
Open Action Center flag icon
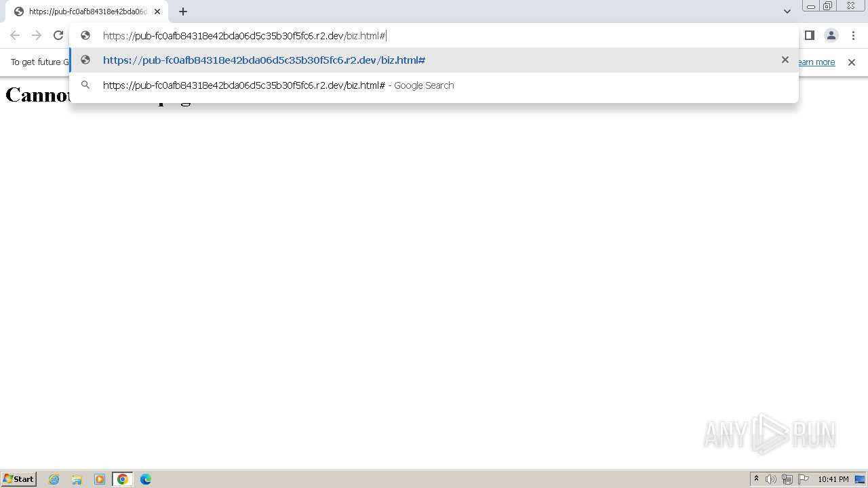pos(804,479)
